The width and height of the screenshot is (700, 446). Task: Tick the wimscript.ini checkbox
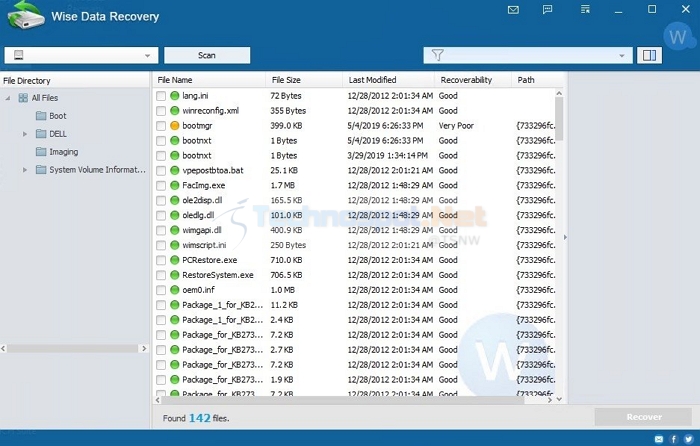(161, 246)
